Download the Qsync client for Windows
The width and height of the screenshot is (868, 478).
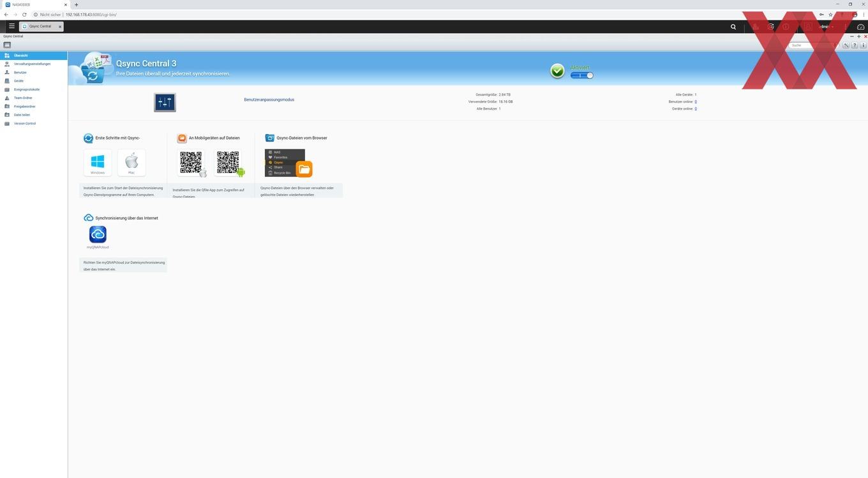(x=98, y=163)
